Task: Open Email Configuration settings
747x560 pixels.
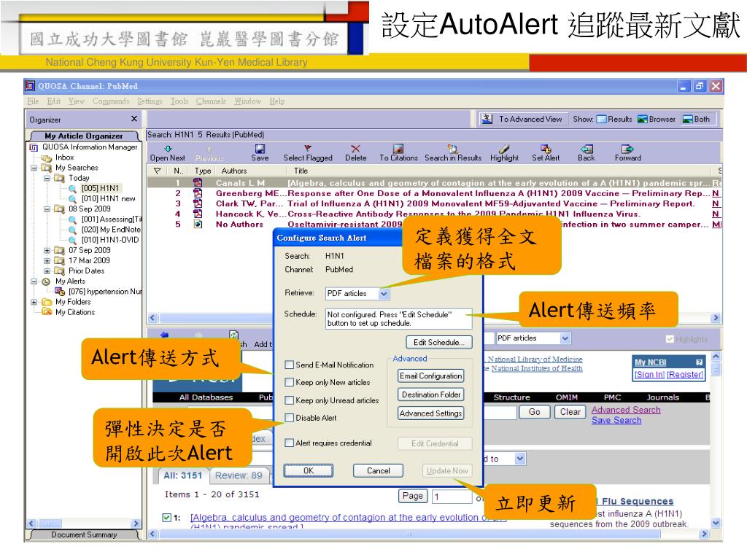Action: point(430,376)
